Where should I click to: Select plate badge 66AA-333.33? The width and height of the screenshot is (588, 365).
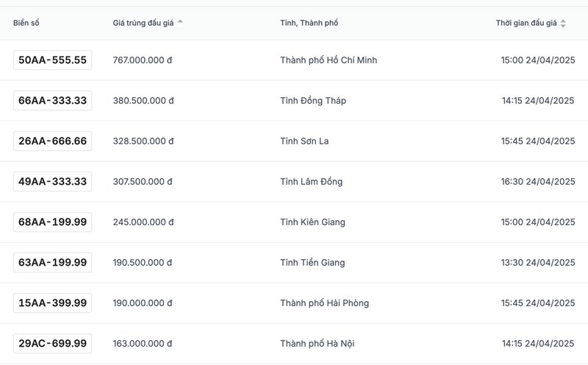point(52,101)
